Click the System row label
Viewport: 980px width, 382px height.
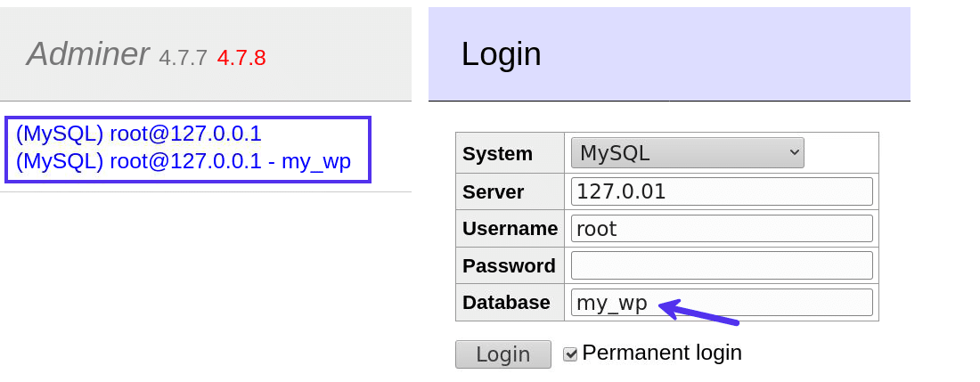497,154
